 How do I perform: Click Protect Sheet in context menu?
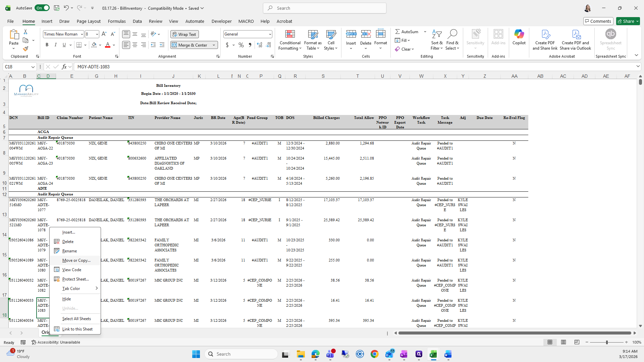pyautogui.click(x=75, y=279)
